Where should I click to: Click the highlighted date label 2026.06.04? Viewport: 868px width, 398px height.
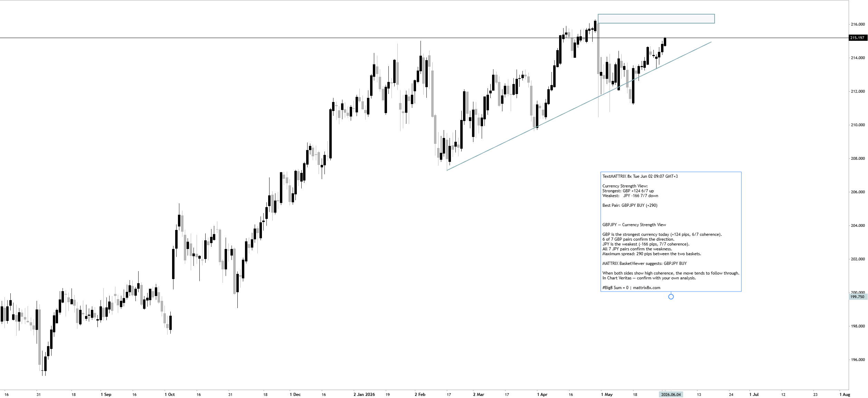point(671,395)
